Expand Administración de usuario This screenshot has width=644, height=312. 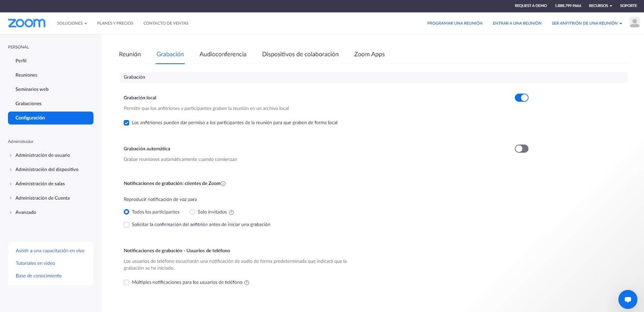(43, 155)
